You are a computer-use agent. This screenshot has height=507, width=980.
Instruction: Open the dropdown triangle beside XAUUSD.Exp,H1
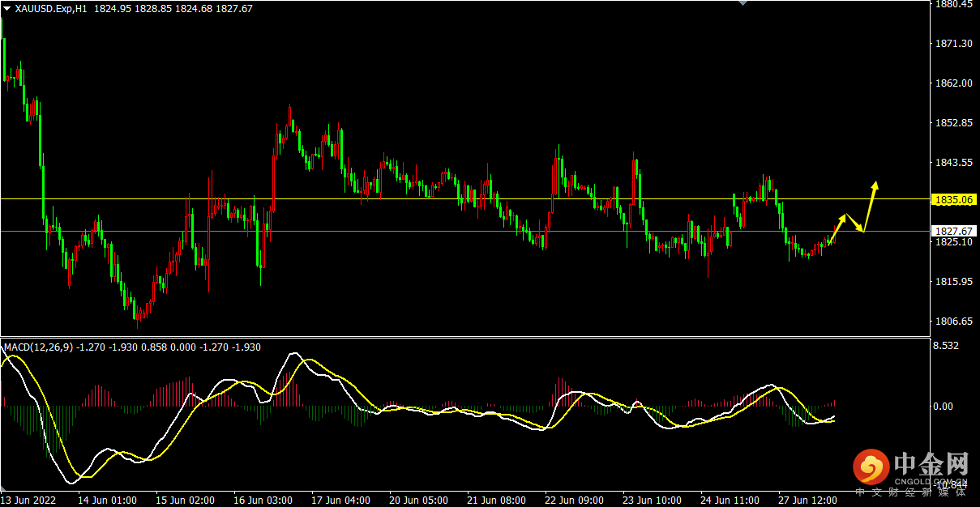click(x=7, y=8)
